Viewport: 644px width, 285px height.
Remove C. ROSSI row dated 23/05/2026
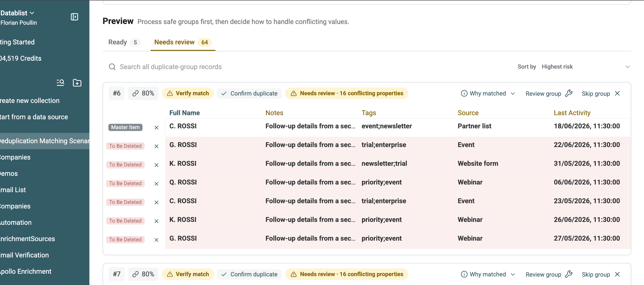click(x=156, y=202)
